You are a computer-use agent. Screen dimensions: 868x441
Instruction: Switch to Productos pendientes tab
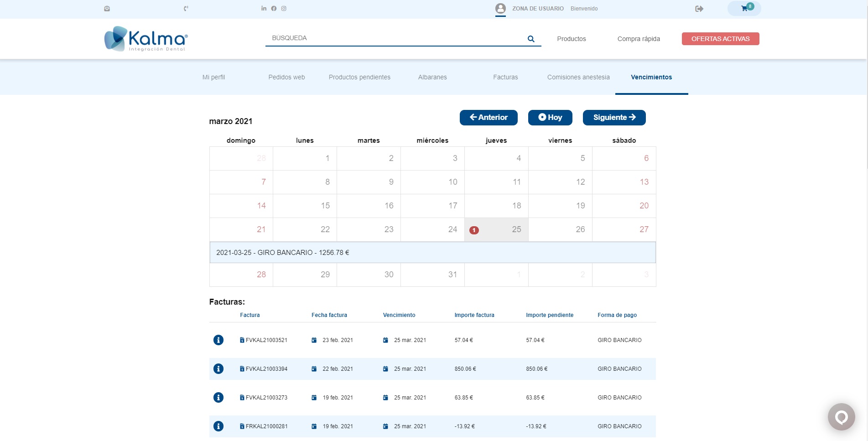point(359,77)
